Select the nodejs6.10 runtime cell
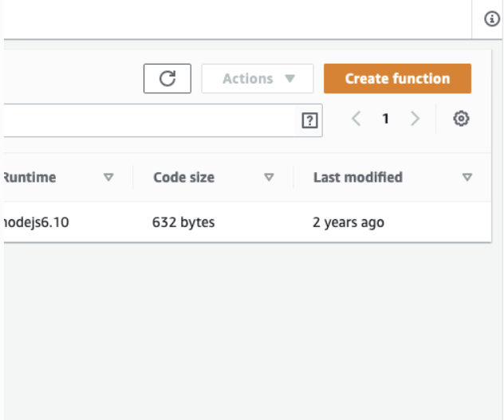The height and width of the screenshot is (420, 504). coord(36,222)
